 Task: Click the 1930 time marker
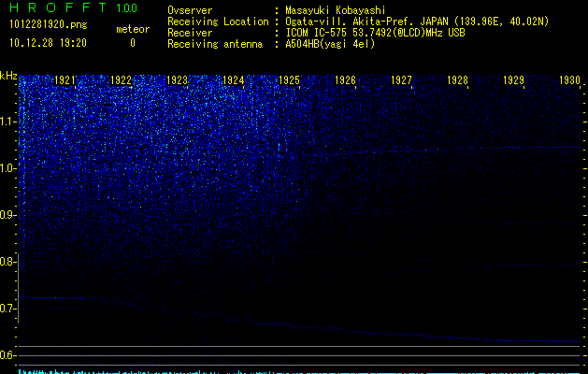[569, 80]
